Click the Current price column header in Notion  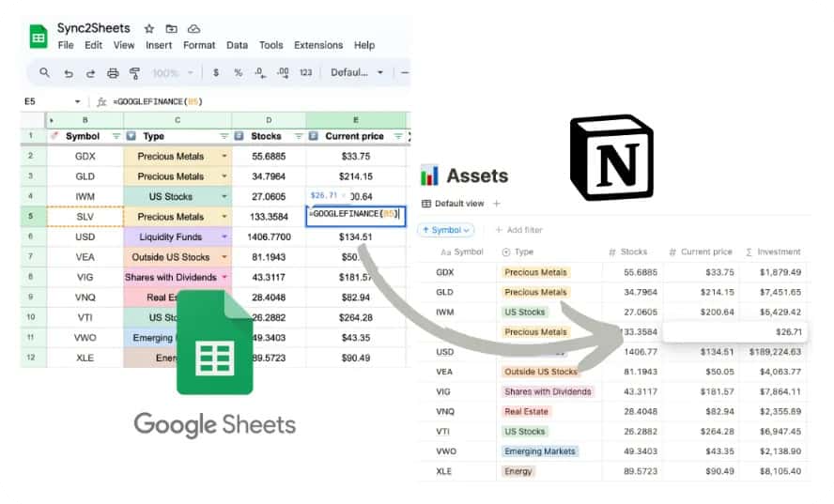click(701, 252)
